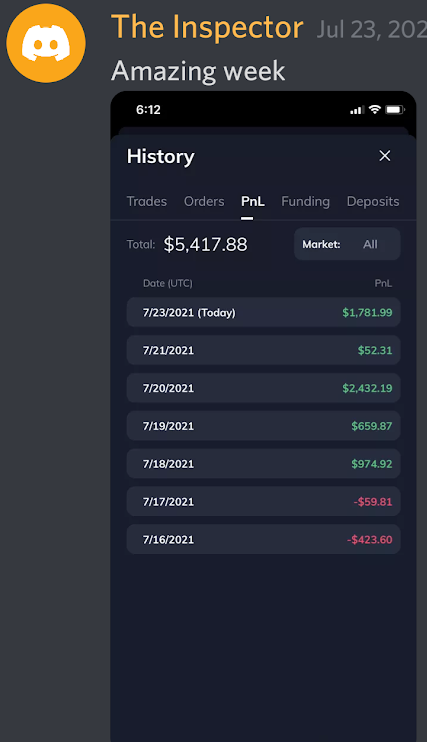This screenshot has width=427, height=742.
Task: Select the 7/19/2021 PnL row
Action: (x=263, y=426)
